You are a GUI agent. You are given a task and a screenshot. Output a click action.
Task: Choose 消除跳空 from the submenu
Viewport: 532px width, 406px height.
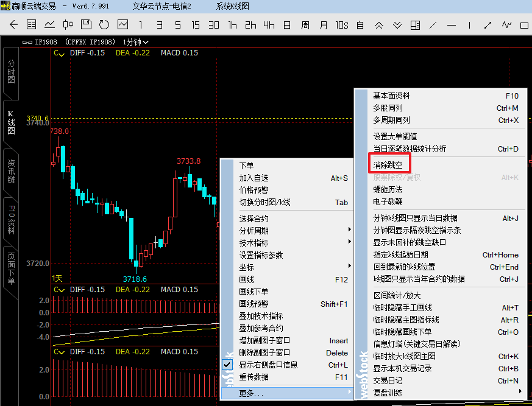tap(388, 165)
